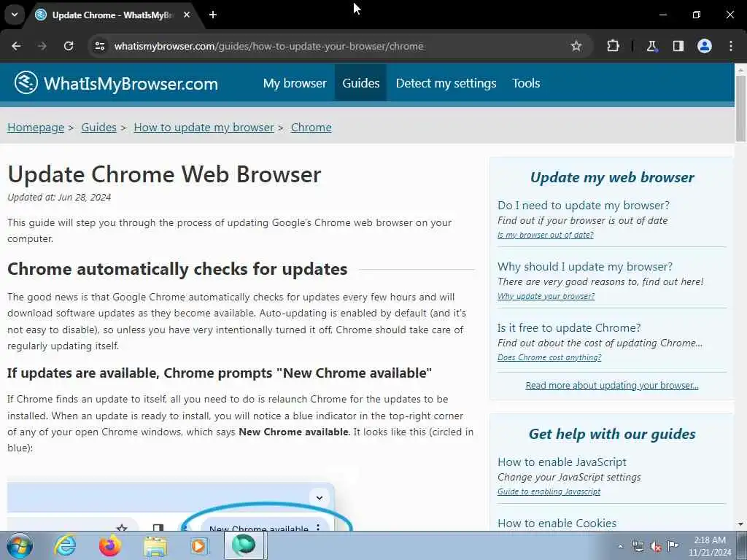Show hidden system tray icons arrow
747x560 pixels.
tap(620, 546)
